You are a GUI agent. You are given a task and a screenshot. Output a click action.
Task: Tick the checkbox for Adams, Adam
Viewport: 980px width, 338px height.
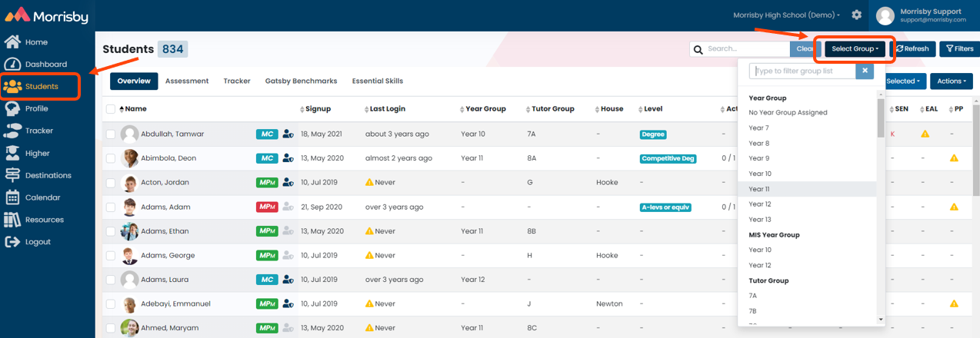click(111, 207)
